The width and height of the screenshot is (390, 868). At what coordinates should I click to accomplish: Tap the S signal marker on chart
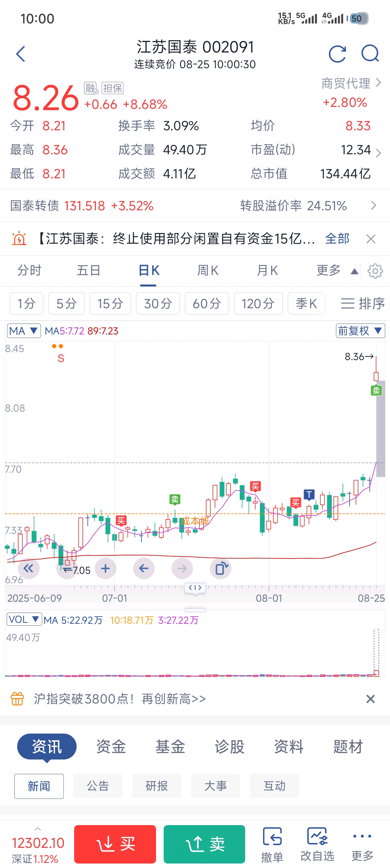[x=60, y=358]
